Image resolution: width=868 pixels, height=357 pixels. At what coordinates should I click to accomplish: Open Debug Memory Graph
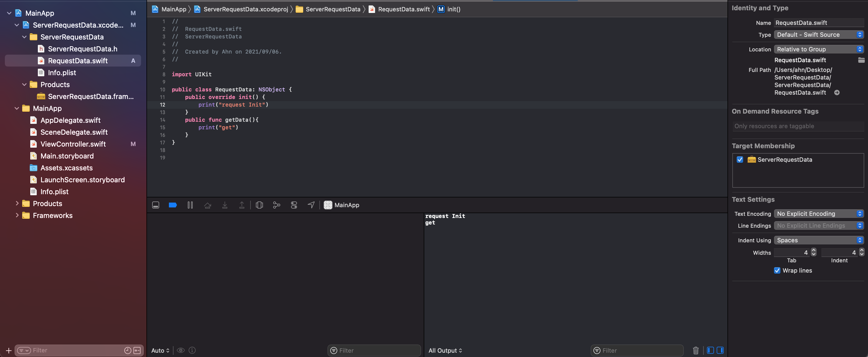coord(276,205)
